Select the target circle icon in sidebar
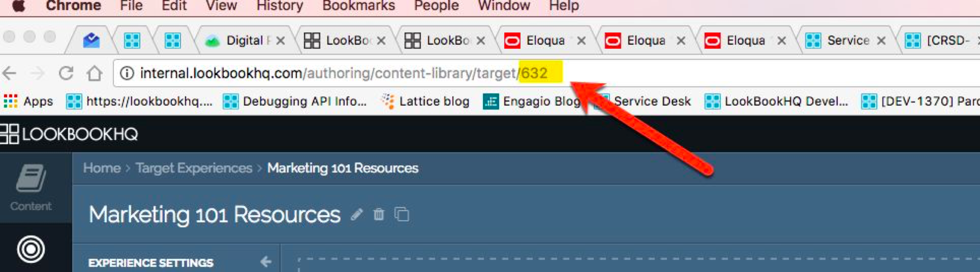The image size is (980, 272). click(31, 249)
